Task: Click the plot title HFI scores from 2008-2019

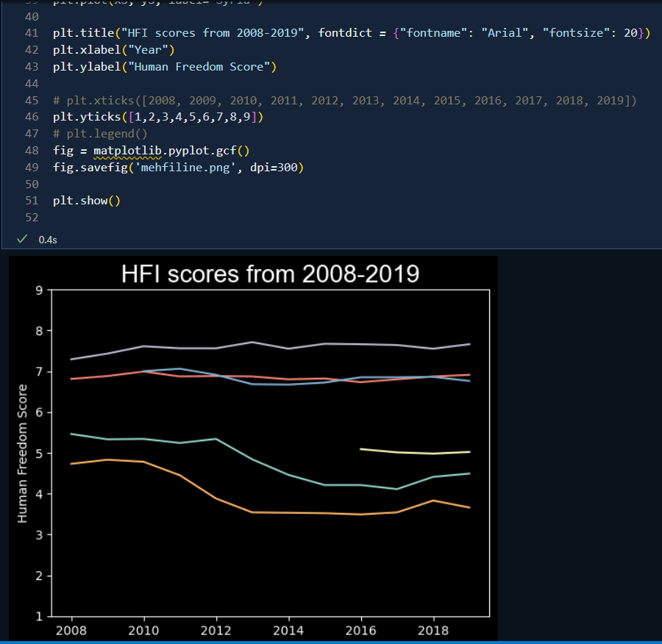Action: [x=270, y=274]
